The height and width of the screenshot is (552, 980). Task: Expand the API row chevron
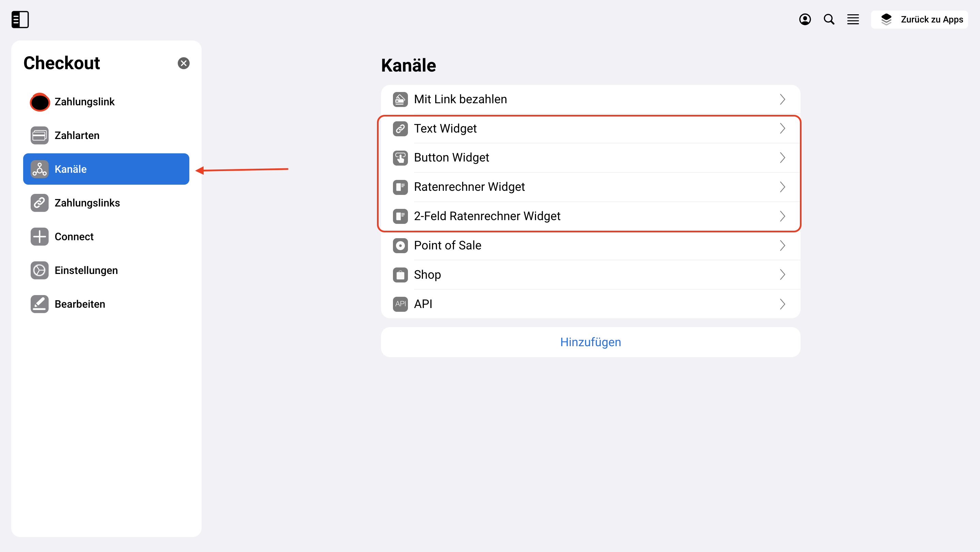782,304
